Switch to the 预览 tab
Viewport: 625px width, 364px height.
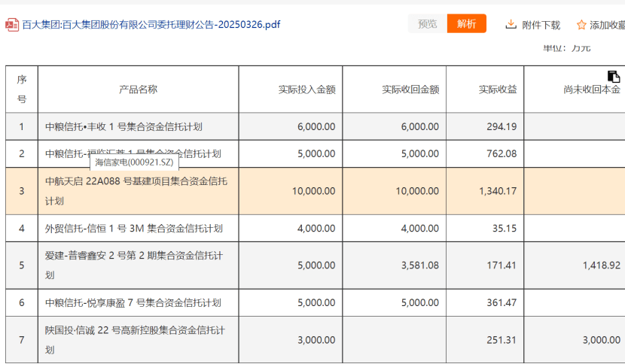427,23
